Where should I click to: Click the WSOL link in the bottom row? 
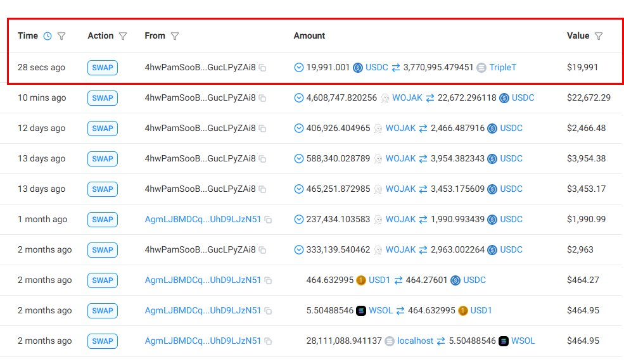tap(523, 341)
